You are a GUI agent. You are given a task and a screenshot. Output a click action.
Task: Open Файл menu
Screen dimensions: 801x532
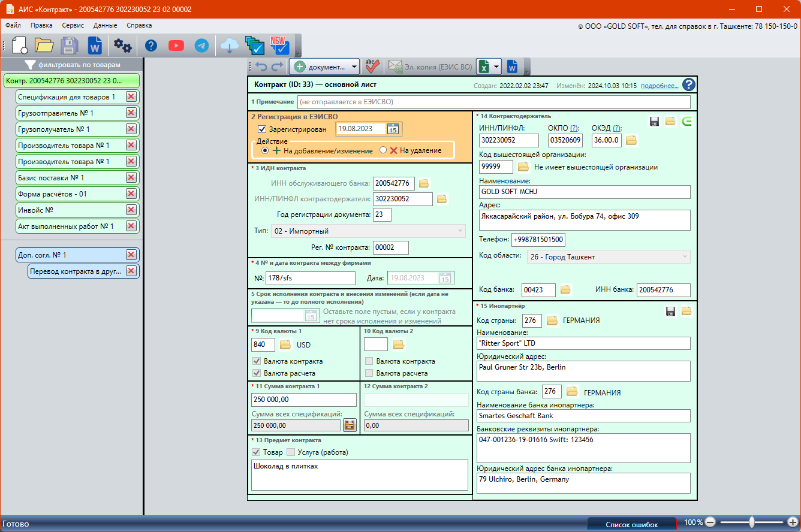13,25
